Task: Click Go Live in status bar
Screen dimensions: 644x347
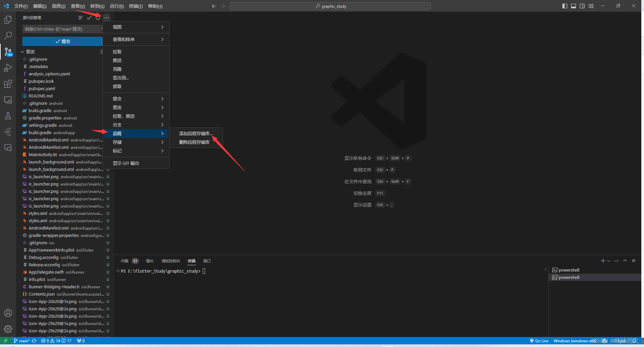Action: tap(539, 341)
